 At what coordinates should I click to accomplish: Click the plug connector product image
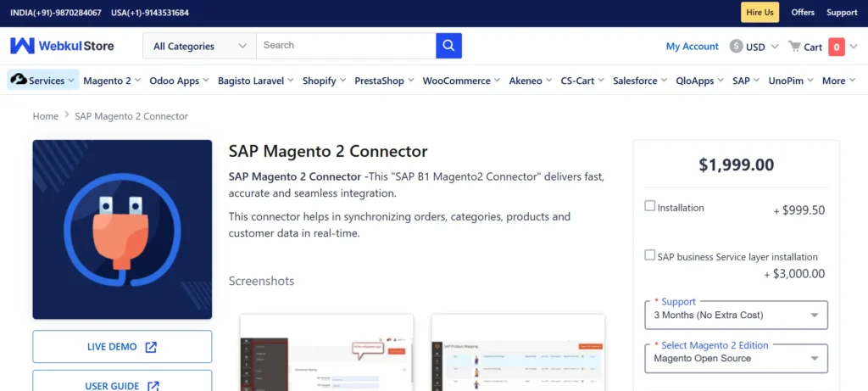[x=122, y=229]
